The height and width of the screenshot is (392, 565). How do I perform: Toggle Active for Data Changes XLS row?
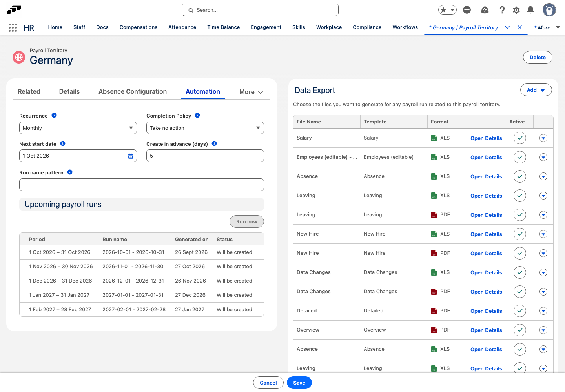520,272
